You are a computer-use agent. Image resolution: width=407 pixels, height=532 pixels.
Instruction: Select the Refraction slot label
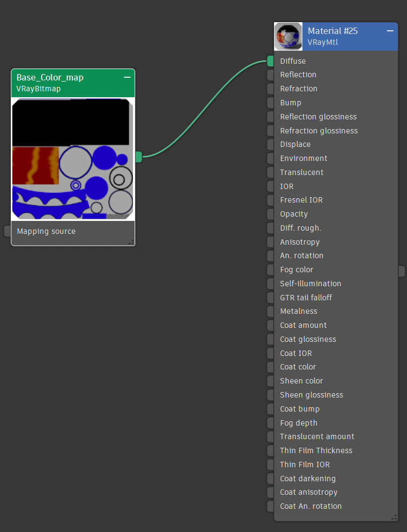pos(298,89)
